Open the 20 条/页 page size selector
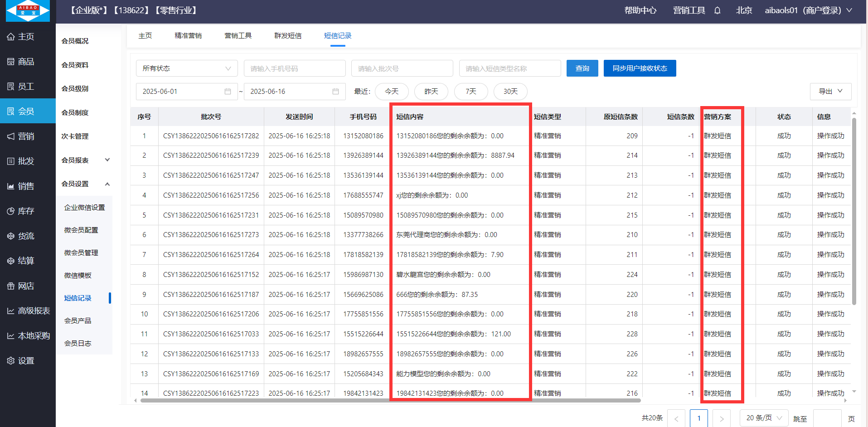 click(764, 418)
